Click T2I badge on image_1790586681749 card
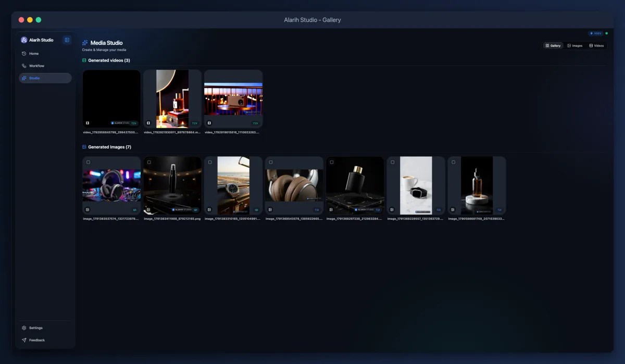 pos(499,210)
